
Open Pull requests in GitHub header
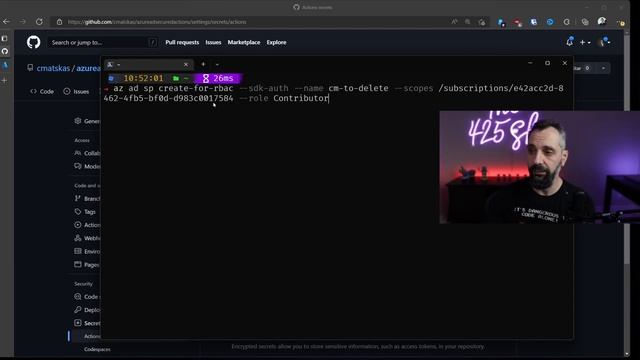click(182, 42)
